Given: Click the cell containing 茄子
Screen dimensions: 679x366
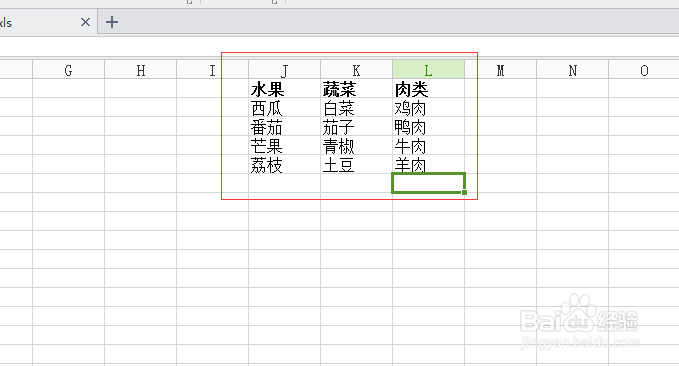Looking at the screenshot, I should coord(356,126).
